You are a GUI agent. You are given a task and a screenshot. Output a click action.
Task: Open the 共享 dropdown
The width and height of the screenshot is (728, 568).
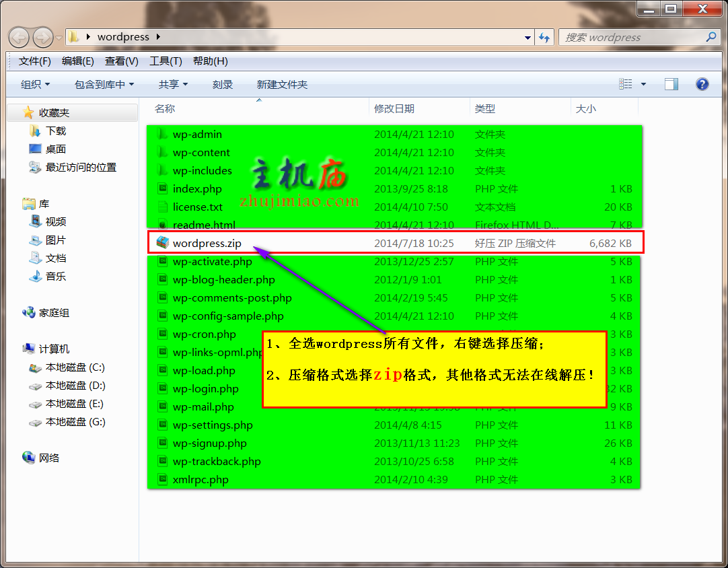tap(173, 85)
